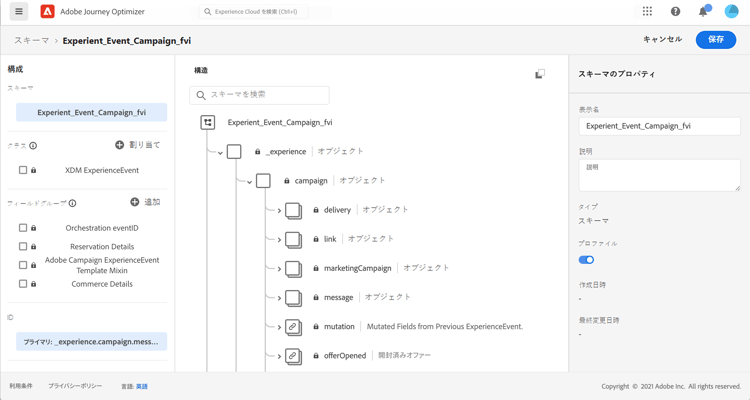Expand the mutation node
This screenshot has height=400, width=750.
[x=279, y=327]
